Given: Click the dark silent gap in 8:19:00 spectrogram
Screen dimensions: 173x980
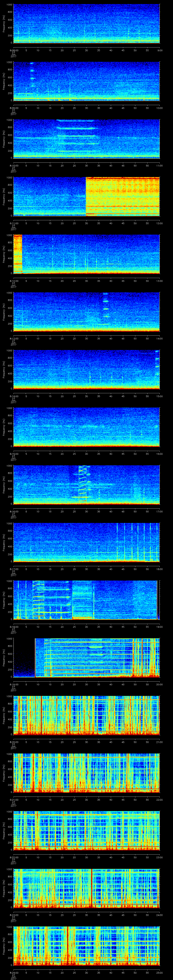Looking at the screenshot, I should [24, 657].
